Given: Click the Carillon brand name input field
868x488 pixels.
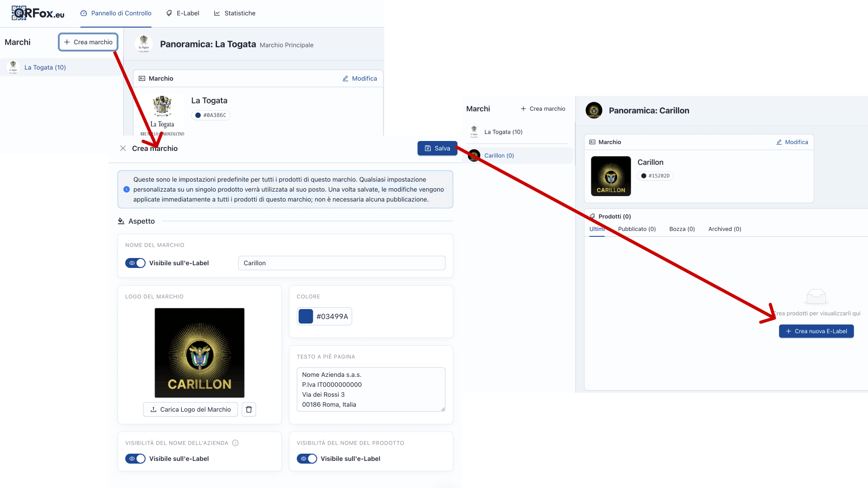Looking at the screenshot, I should click(x=341, y=263).
